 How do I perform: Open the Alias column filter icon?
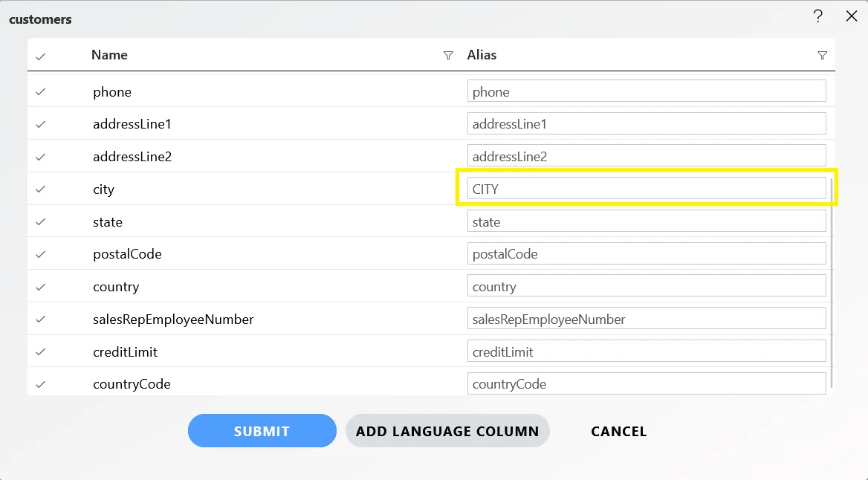(822, 56)
